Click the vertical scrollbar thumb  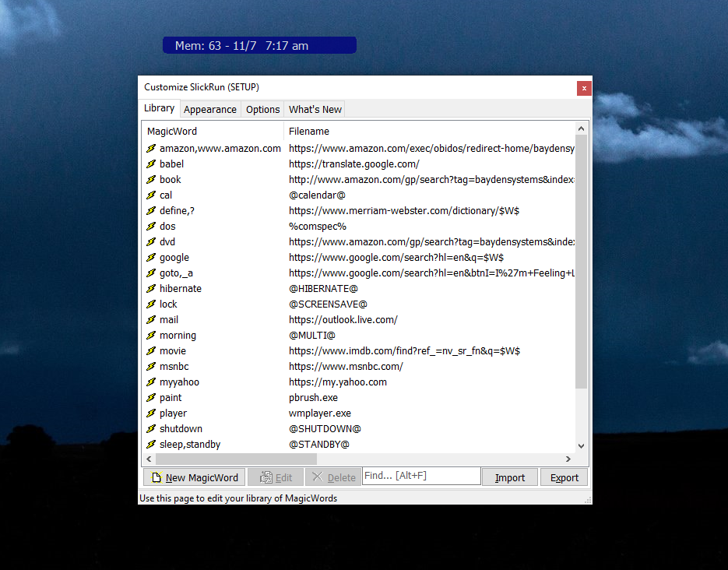581,262
